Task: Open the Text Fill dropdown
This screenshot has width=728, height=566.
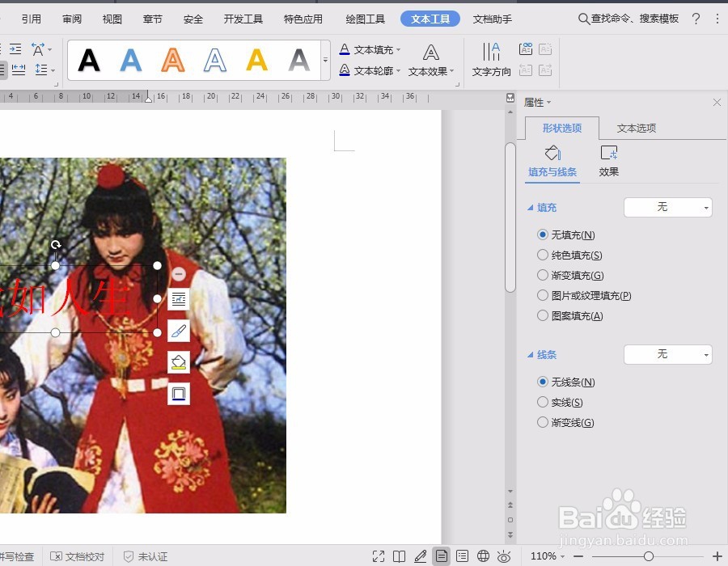Action: pos(370,49)
